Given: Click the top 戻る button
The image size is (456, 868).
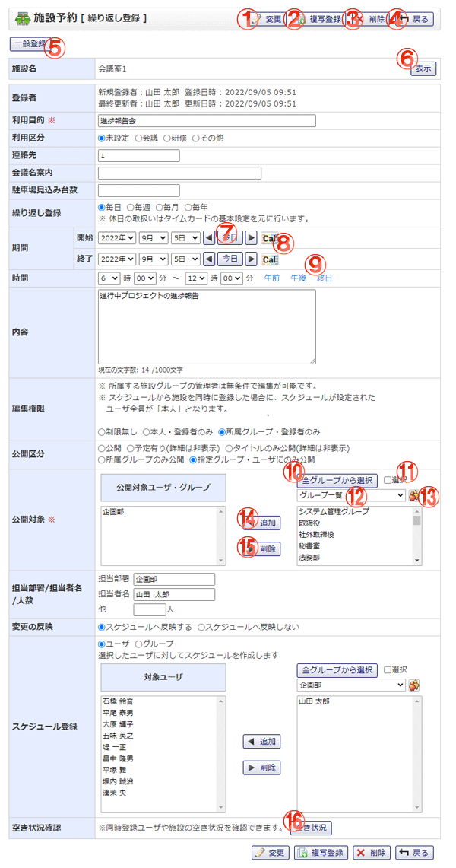Looking at the screenshot, I should (x=414, y=19).
